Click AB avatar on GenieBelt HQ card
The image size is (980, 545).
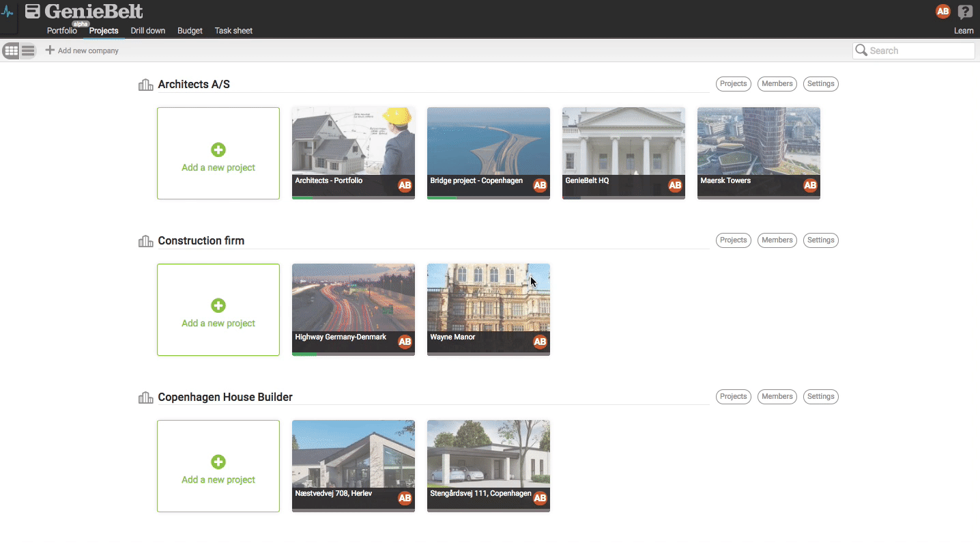675,185
